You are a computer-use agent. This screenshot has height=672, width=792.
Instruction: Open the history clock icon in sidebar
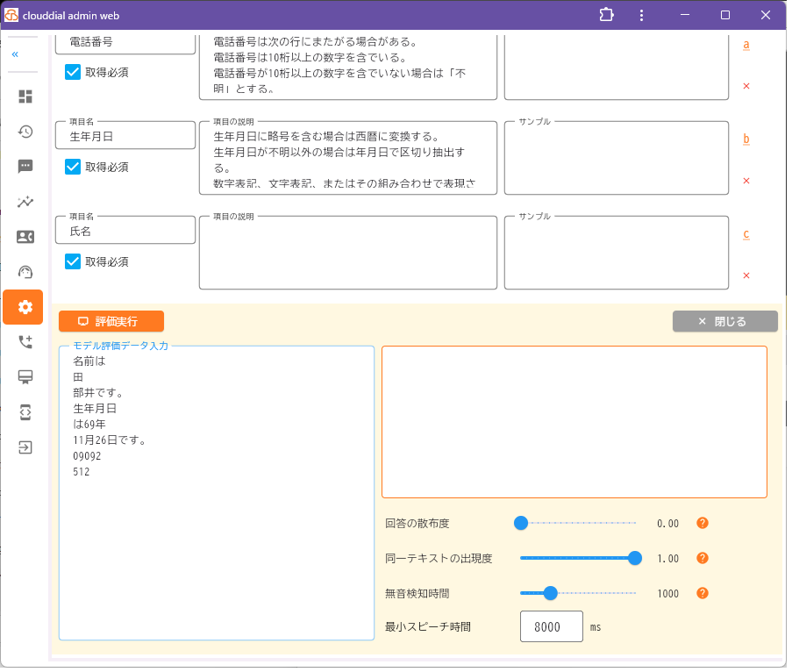click(25, 132)
